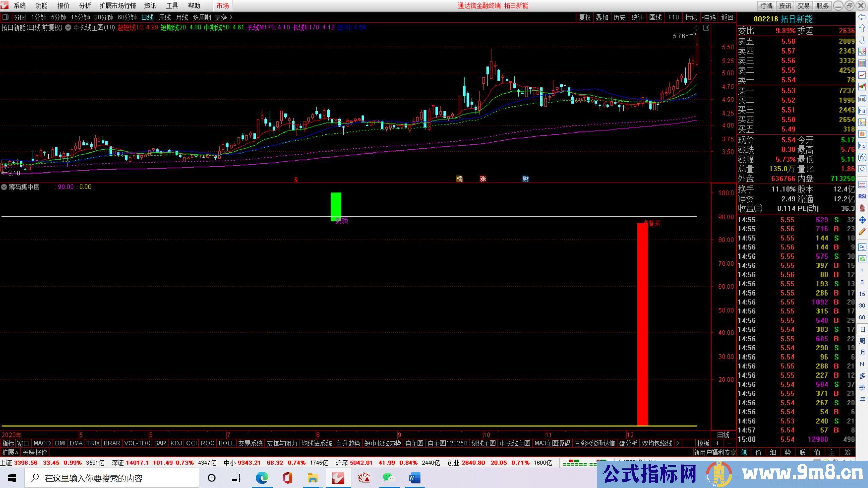The width and height of the screenshot is (868, 488).
Task: Open WeChat from the taskbar
Action: coord(389,478)
